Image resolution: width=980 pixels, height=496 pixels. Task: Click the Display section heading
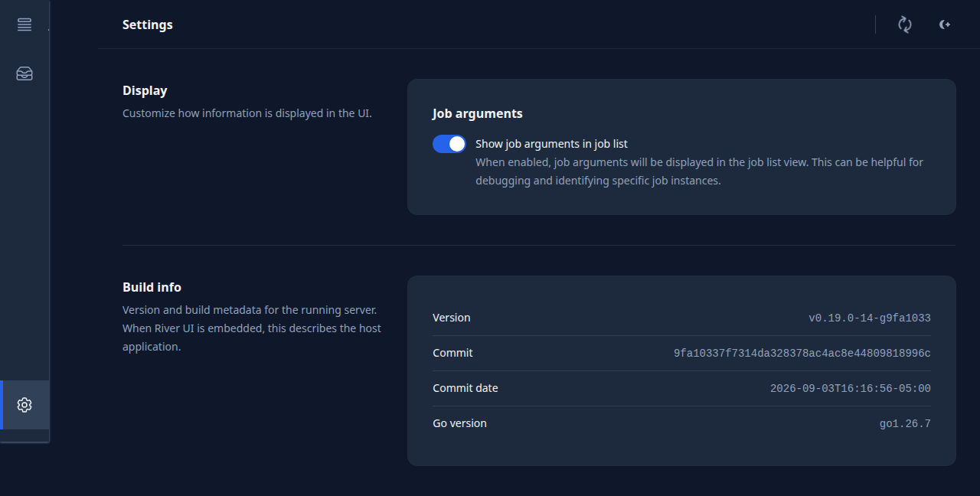pyautogui.click(x=145, y=90)
